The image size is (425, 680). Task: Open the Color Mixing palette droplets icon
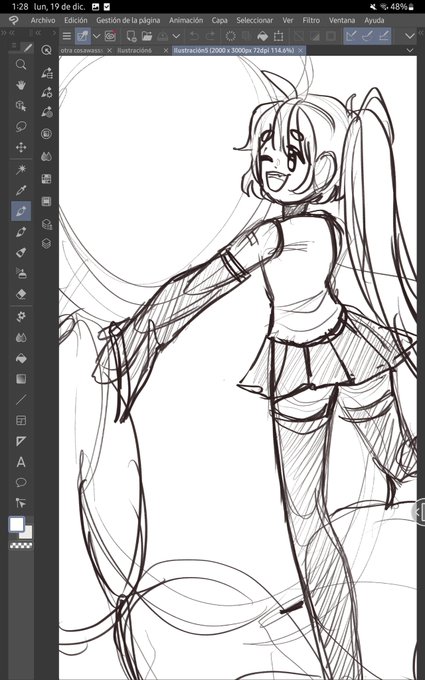(46, 156)
